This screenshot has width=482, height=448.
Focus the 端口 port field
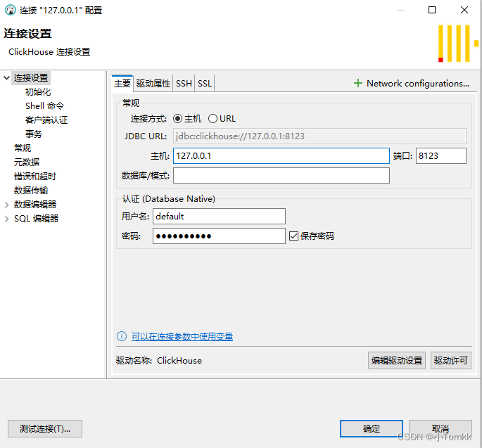440,156
